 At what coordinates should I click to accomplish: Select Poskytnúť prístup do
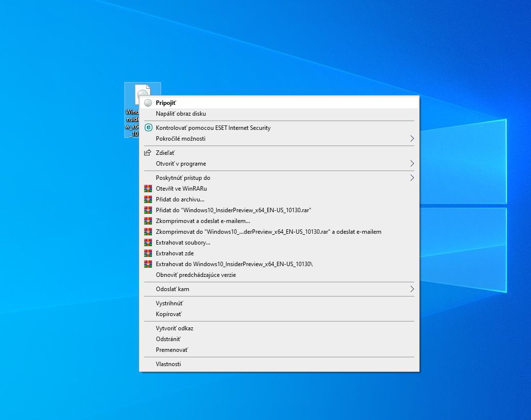(x=279, y=178)
